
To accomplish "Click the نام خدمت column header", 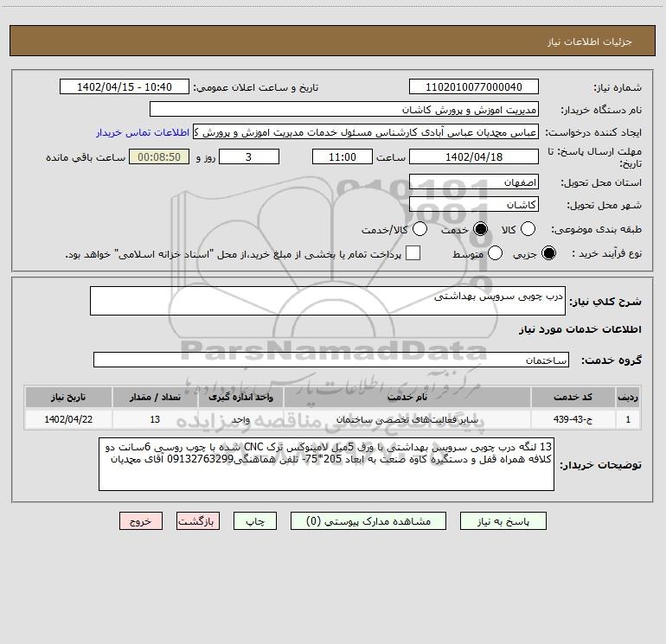I will (407, 397).
